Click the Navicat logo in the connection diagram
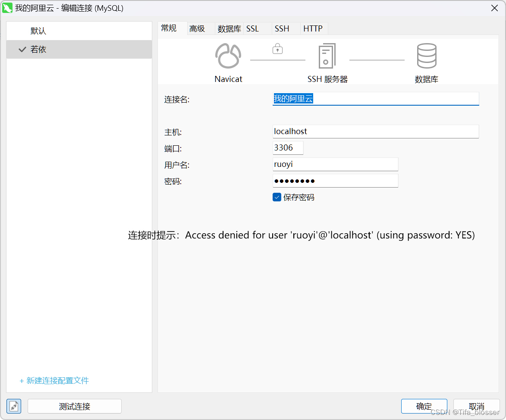This screenshot has height=420, width=506. [x=228, y=56]
